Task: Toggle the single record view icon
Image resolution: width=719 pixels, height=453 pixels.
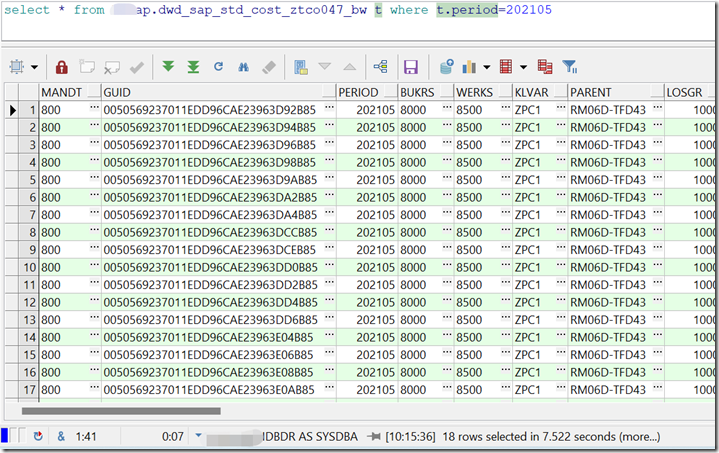Action: [301, 67]
